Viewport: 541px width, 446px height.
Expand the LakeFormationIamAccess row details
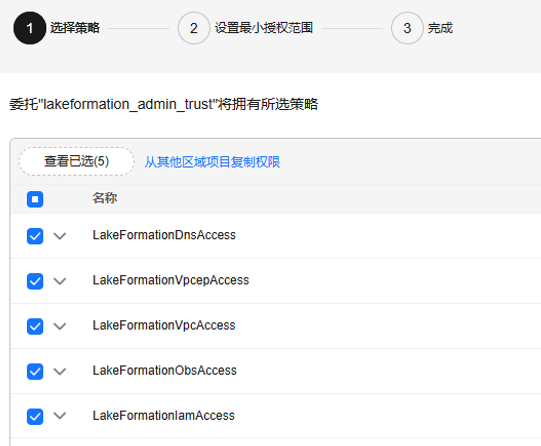click(60, 416)
